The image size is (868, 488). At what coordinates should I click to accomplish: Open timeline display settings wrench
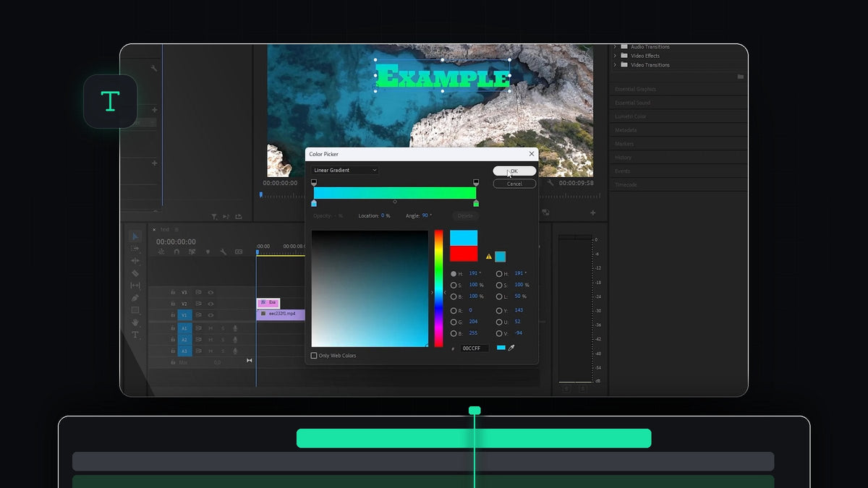(224, 252)
